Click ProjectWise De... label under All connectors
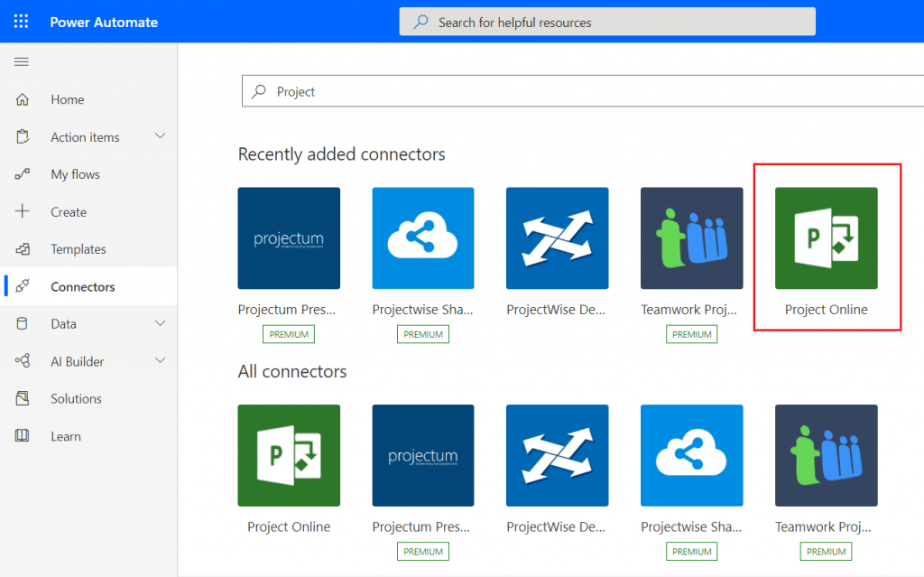924x577 pixels. pyautogui.click(x=556, y=526)
